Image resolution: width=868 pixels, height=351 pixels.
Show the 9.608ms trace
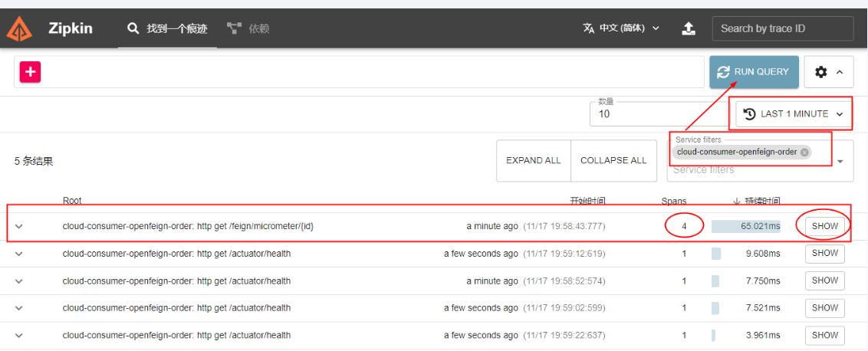(825, 254)
